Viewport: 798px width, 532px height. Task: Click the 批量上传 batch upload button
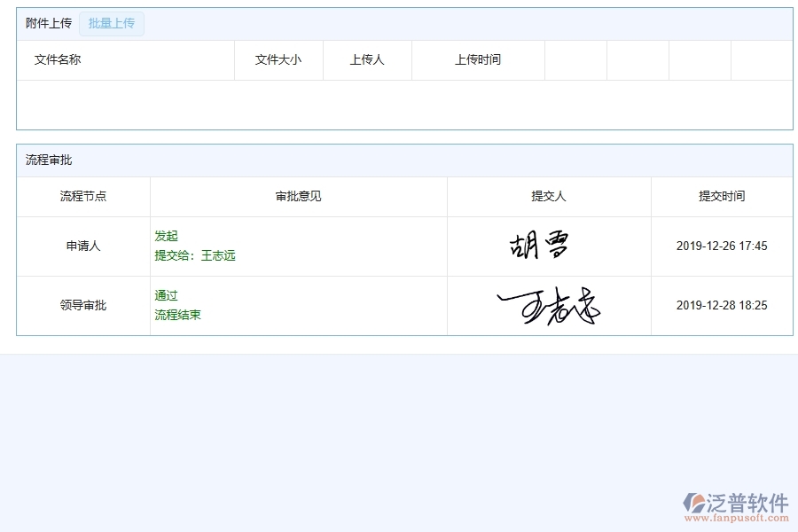(x=112, y=24)
